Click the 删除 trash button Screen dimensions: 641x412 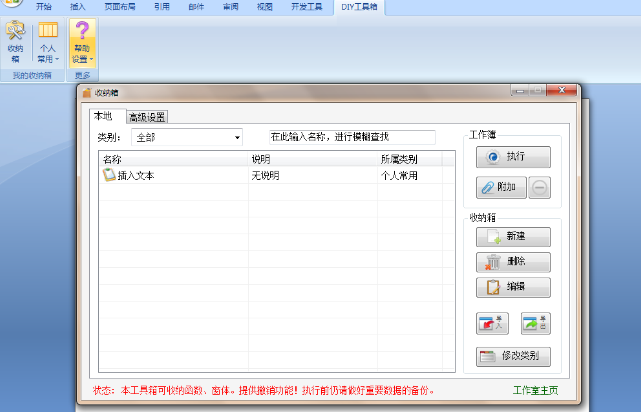point(513,262)
